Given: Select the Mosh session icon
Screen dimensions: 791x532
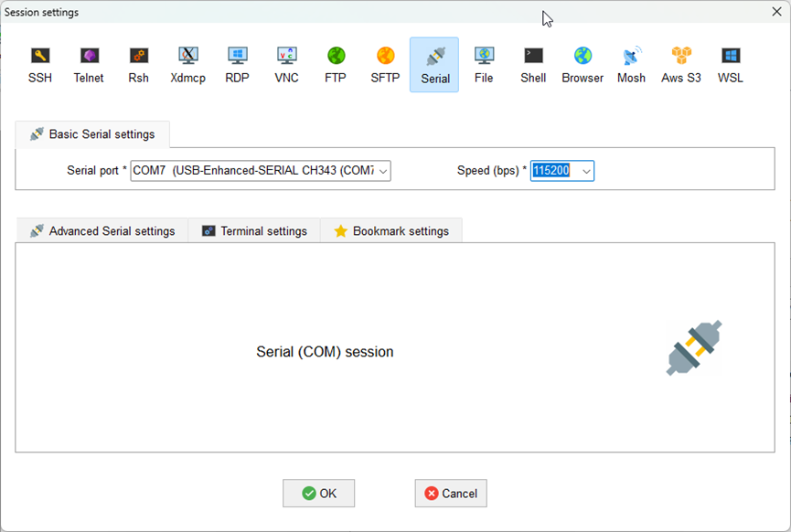Looking at the screenshot, I should (631, 64).
